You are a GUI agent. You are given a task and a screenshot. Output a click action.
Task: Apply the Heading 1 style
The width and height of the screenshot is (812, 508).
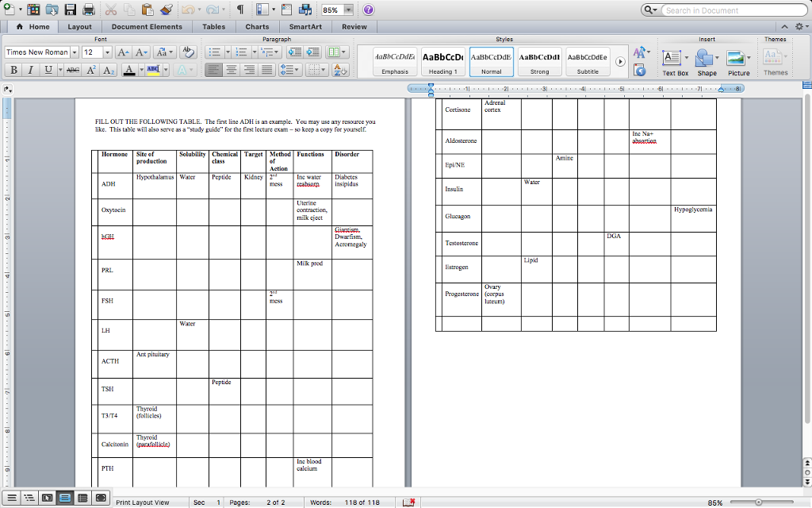pyautogui.click(x=442, y=61)
